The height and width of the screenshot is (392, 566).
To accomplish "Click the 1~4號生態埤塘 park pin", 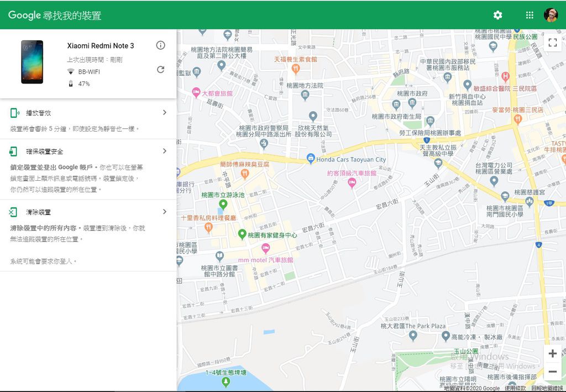I will [x=226, y=382].
